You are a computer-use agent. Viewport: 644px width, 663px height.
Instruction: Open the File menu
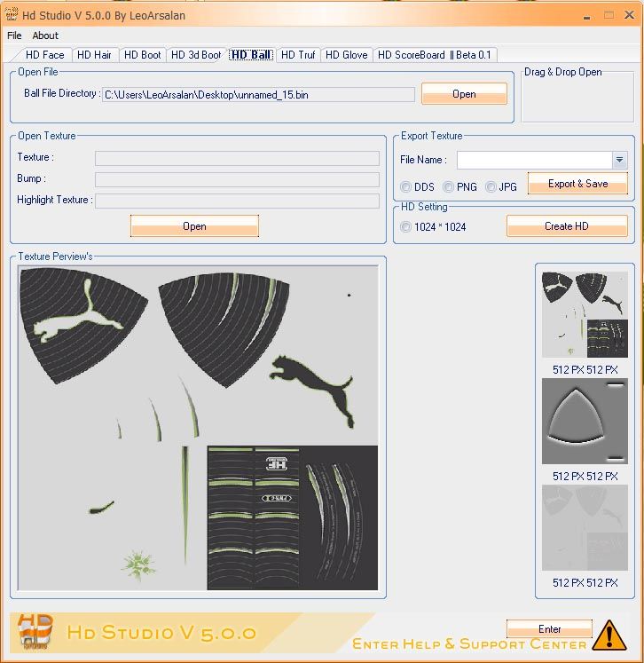pos(14,36)
